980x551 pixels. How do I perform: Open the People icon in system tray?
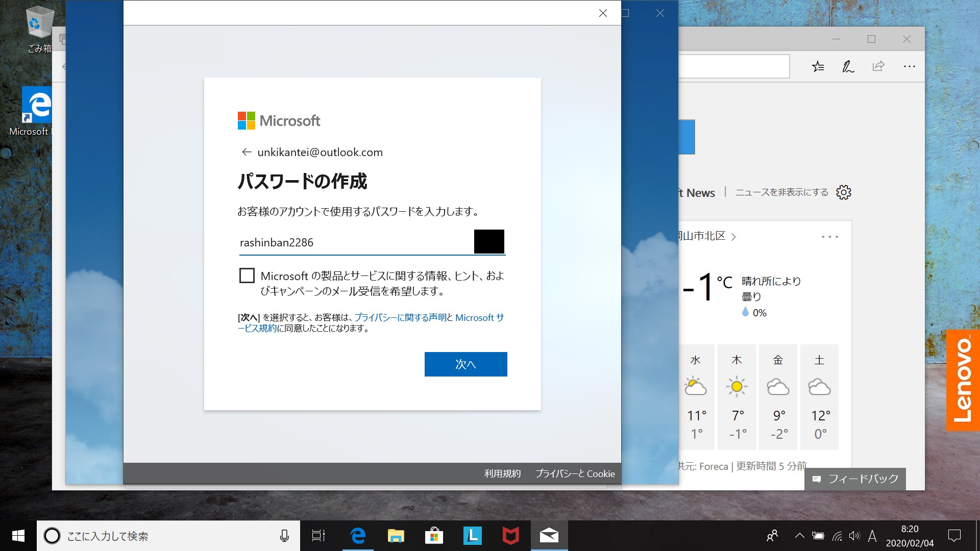(772, 536)
